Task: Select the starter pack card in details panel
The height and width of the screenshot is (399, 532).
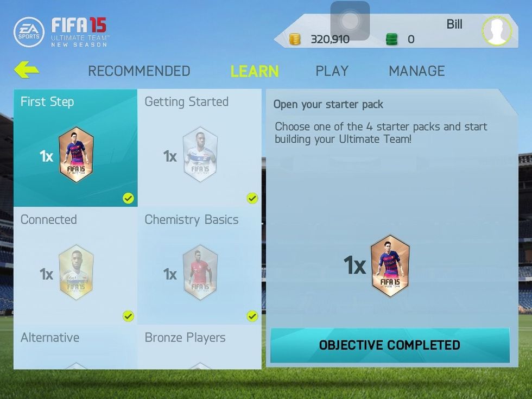Action: pos(390,265)
